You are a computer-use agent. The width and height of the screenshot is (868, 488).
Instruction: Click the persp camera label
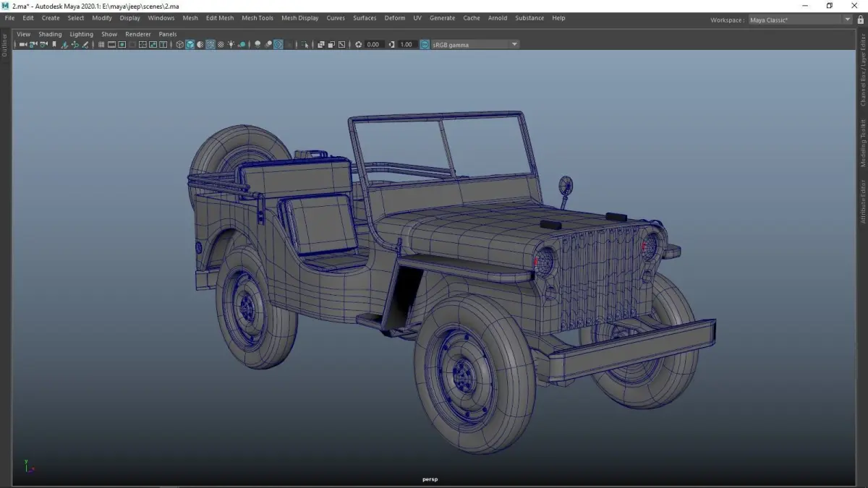click(x=430, y=479)
